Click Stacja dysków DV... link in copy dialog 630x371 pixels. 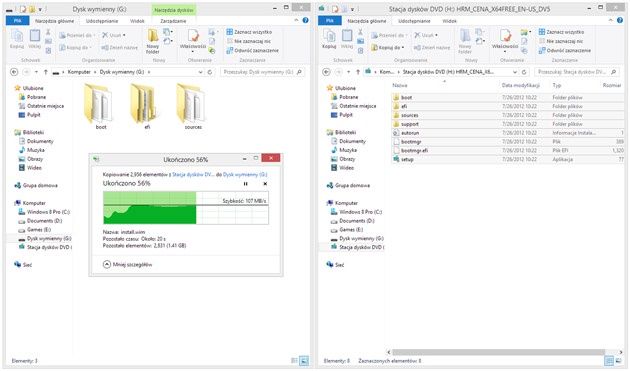(193, 174)
